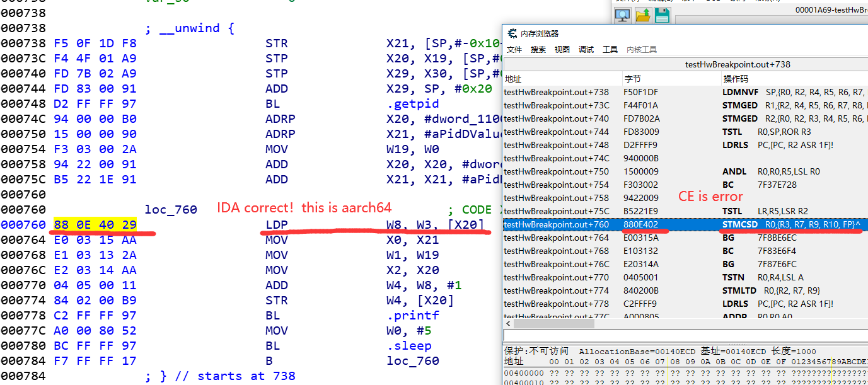Screen dimensions: 868x385
Task: Click the .sleep call target
Action: point(410,345)
